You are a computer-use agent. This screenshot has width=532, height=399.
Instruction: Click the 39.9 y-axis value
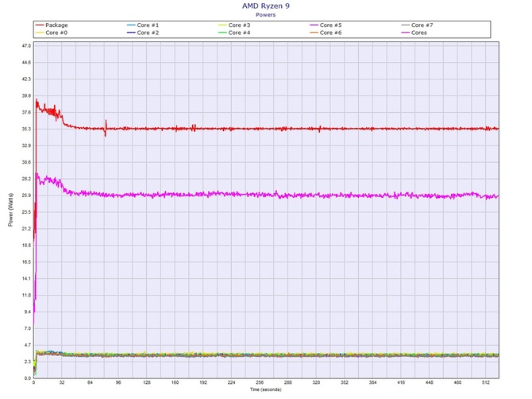(27, 95)
